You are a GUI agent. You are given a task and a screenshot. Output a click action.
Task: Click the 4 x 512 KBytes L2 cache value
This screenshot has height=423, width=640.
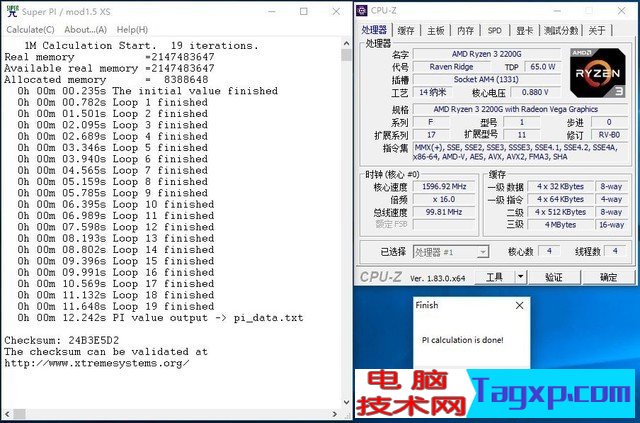pos(560,212)
